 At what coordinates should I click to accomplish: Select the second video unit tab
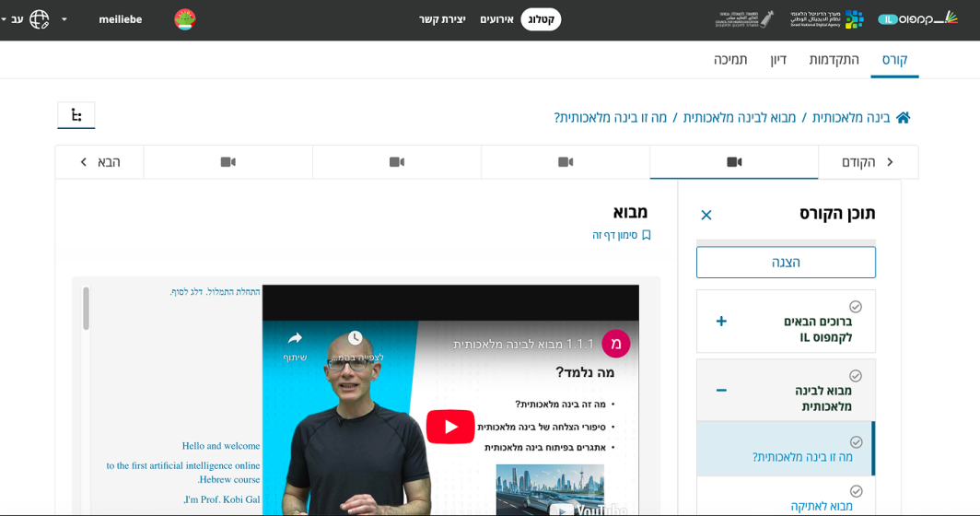pyautogui.click(x=566, y=162)
